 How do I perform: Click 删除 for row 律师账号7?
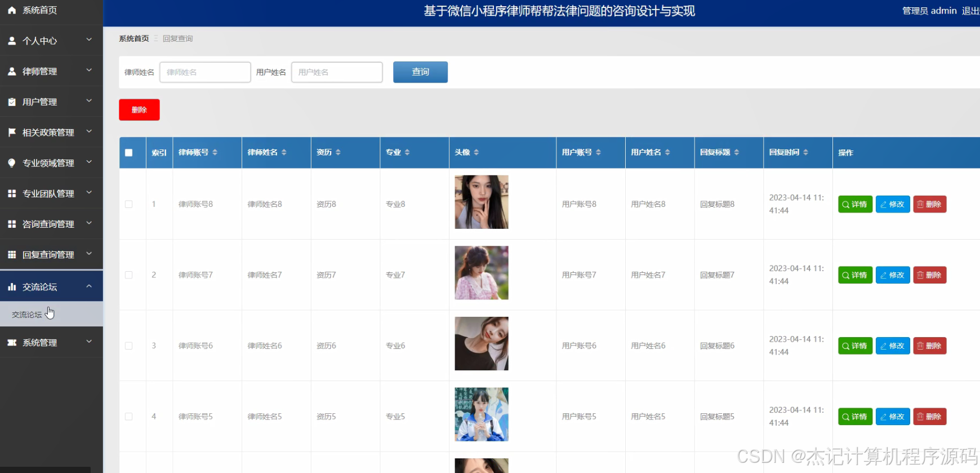tap(929, 275)
